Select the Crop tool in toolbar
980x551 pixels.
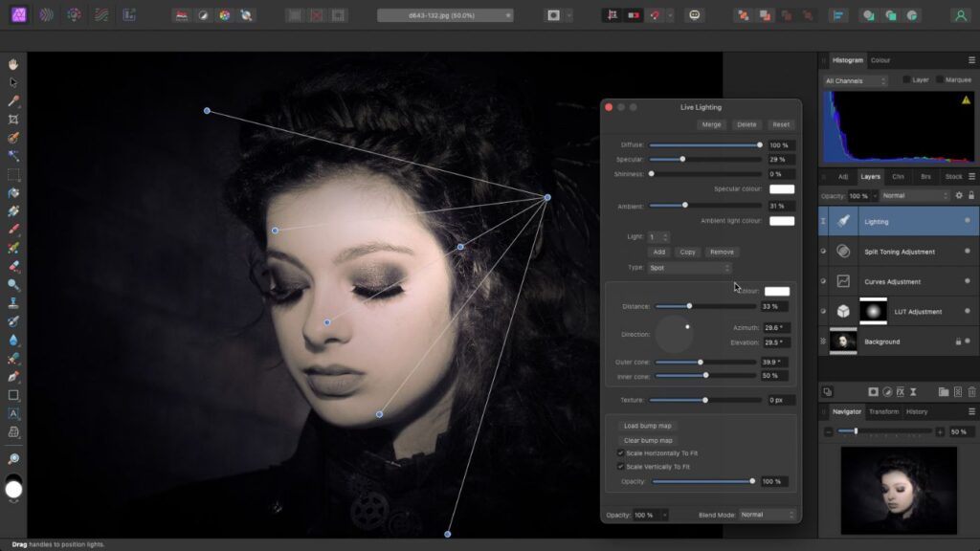[x=13, y=120]
